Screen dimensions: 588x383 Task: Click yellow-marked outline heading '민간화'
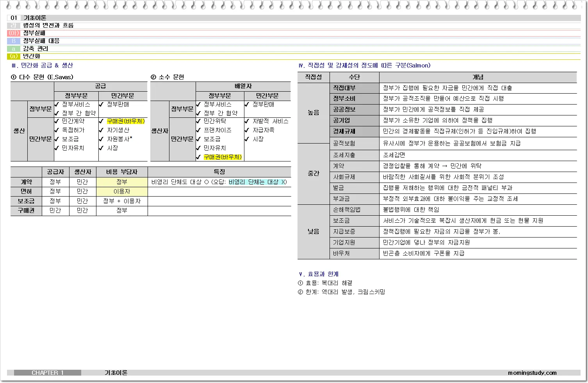[x=32, y=56]
